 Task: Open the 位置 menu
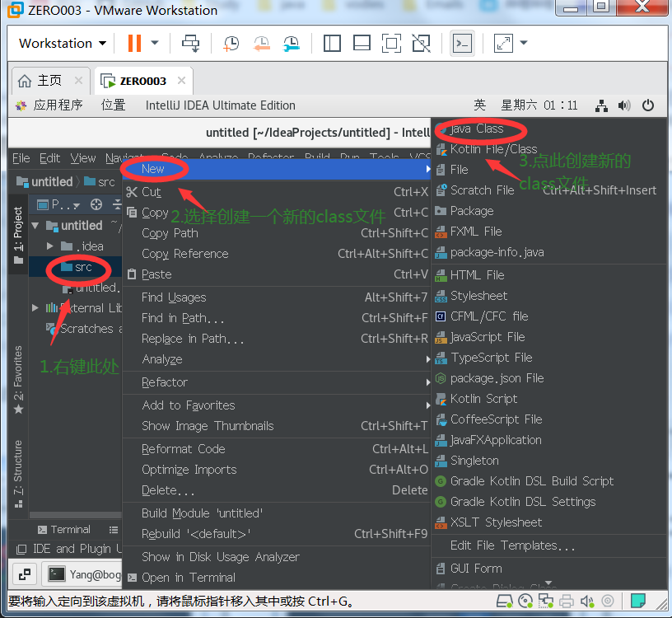click(x=113, y=105)
